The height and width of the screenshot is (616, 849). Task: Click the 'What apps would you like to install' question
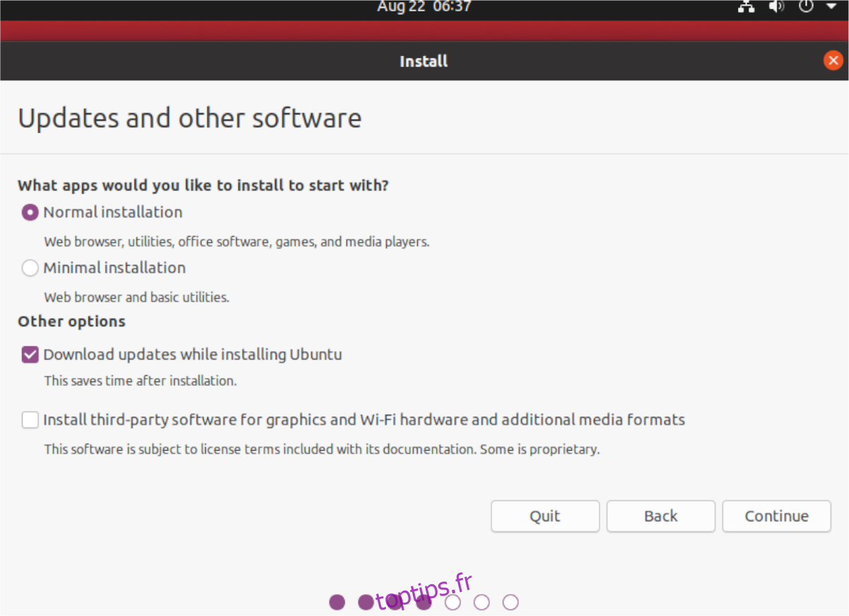203,186
